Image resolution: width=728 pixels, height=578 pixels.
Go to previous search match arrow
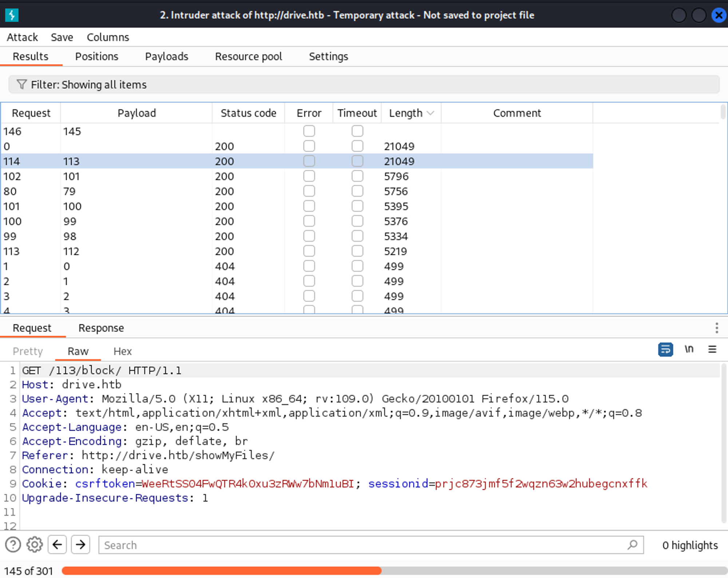click(57, 545)
